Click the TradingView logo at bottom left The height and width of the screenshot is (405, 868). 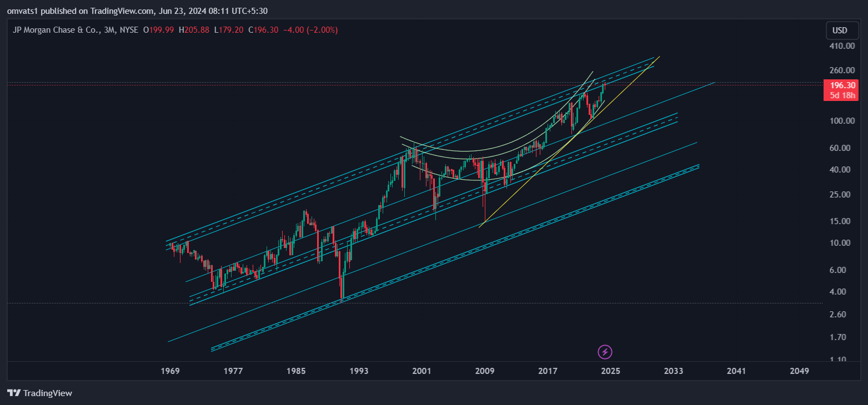(39, 393)
